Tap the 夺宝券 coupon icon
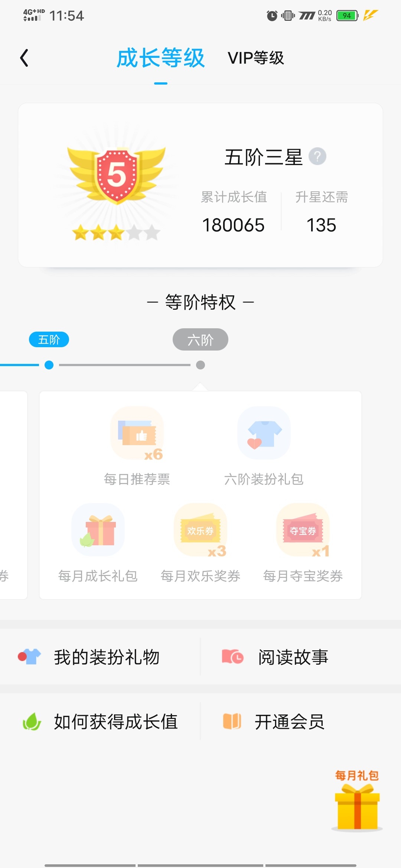This screenshot has width=401, height=868. click(303, 530)
